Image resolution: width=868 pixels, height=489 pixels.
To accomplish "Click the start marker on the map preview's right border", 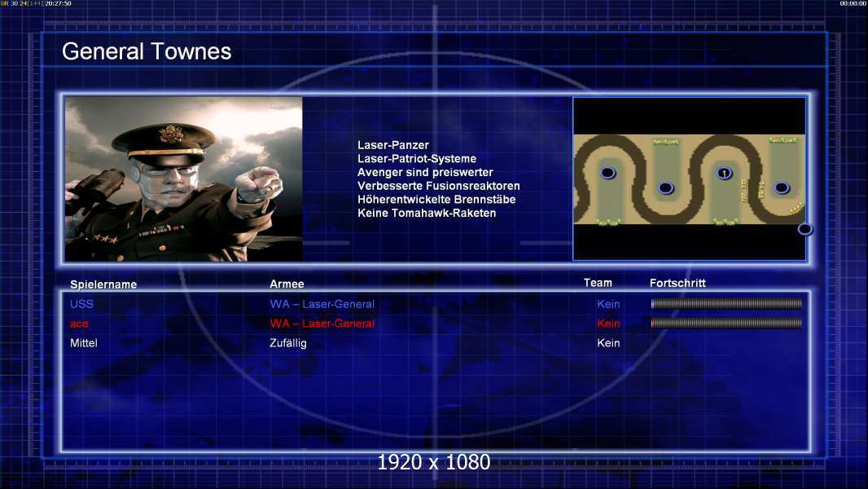I will (804, 229).
